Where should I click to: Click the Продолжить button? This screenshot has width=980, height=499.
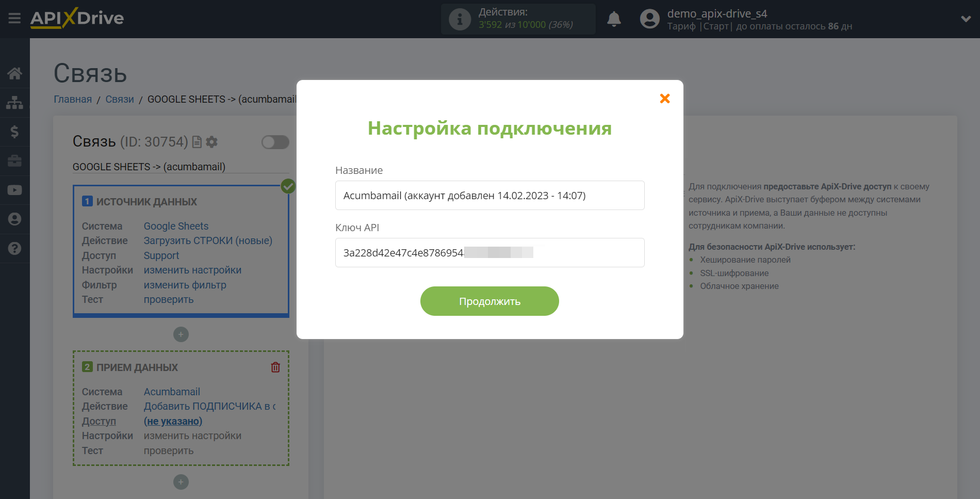(x=489, y=301)
